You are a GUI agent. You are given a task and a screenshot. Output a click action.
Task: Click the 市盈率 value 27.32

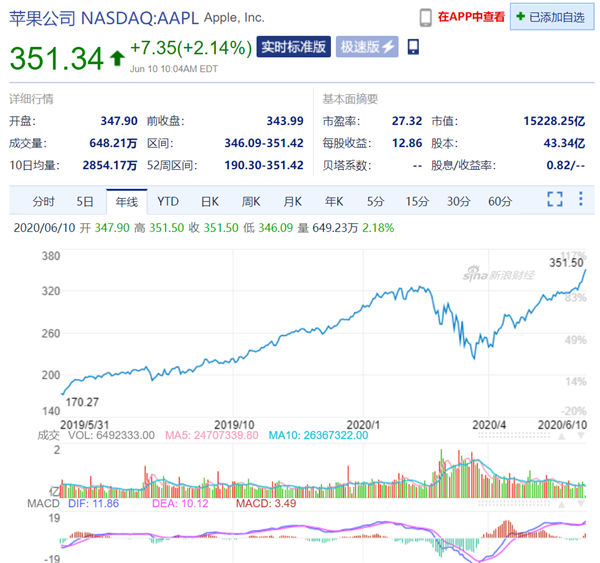click(x=407, y=121)
